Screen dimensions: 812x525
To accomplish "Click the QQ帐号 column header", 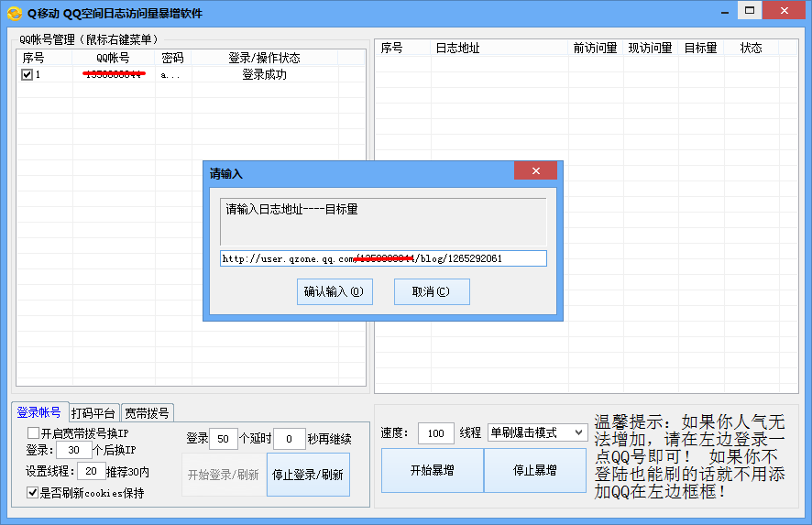I will tap(114, 58).
